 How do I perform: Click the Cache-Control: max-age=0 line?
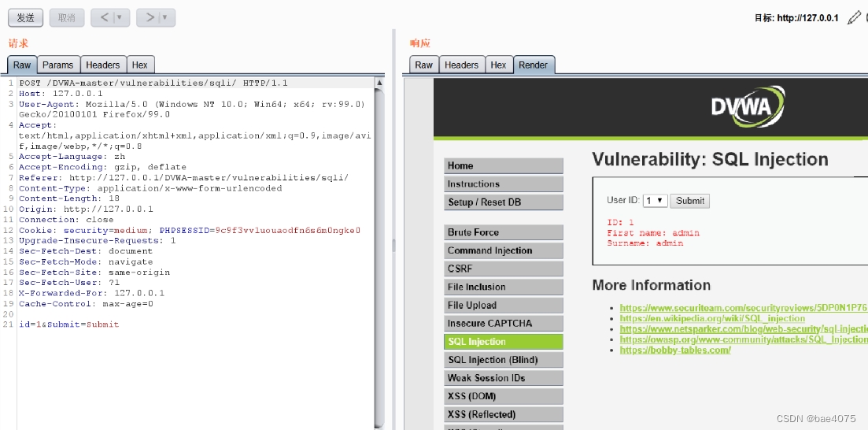click(x=86, y=304)
